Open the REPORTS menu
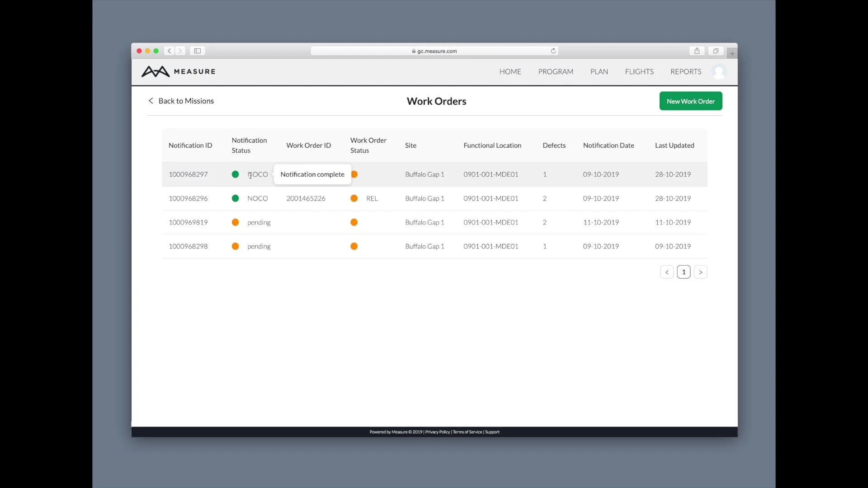Viewport: 868px width, 488px height. click(x=685, y=71)
